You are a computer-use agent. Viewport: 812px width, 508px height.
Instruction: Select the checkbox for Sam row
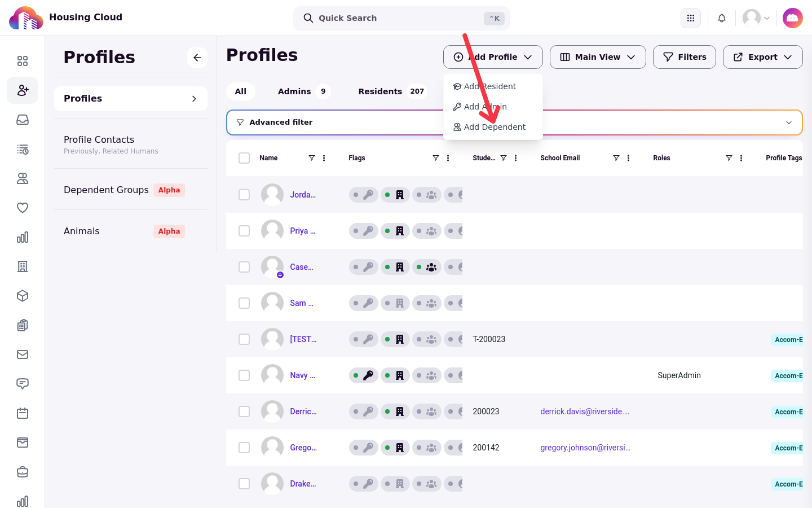244,303
